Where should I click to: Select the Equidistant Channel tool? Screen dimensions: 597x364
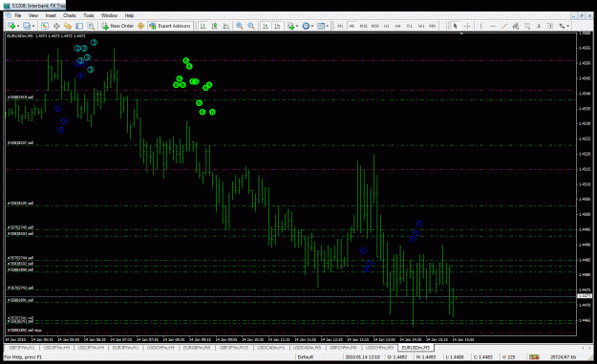click(x=516, y=26)
